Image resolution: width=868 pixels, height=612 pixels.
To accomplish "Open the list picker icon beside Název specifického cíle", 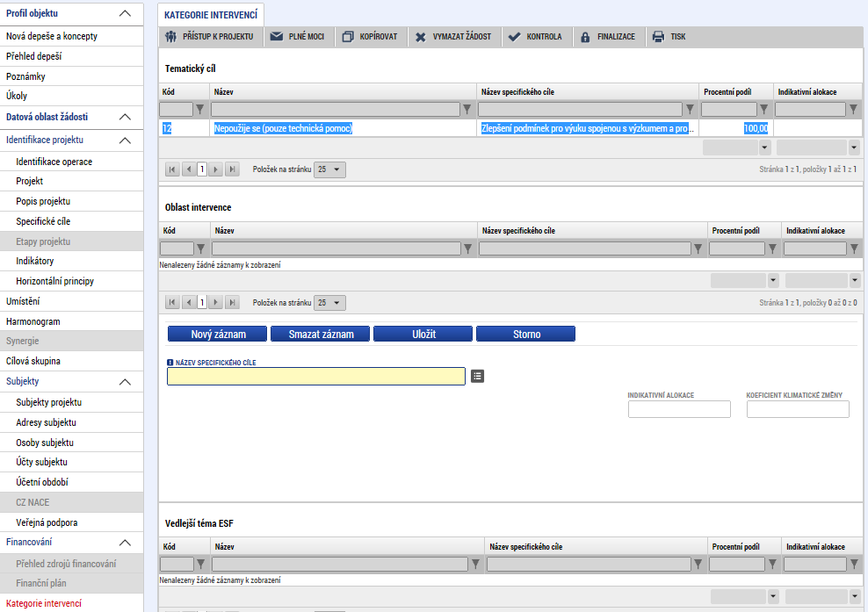I will 477,377.
